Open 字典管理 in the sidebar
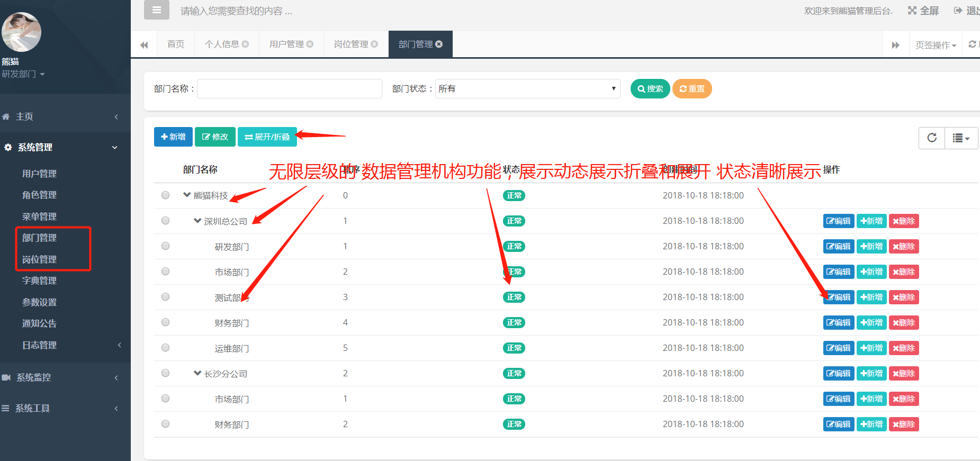The image size is (980, 461). (x=39, y=281)
